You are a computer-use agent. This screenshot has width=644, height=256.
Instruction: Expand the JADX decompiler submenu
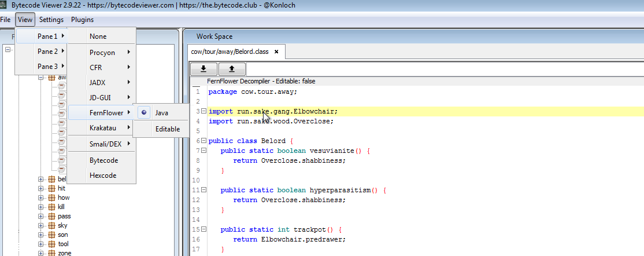(x=101, y=82)
